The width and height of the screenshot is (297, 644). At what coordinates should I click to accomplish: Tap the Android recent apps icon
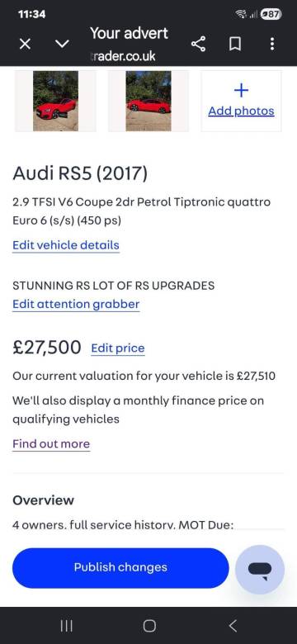67,626
